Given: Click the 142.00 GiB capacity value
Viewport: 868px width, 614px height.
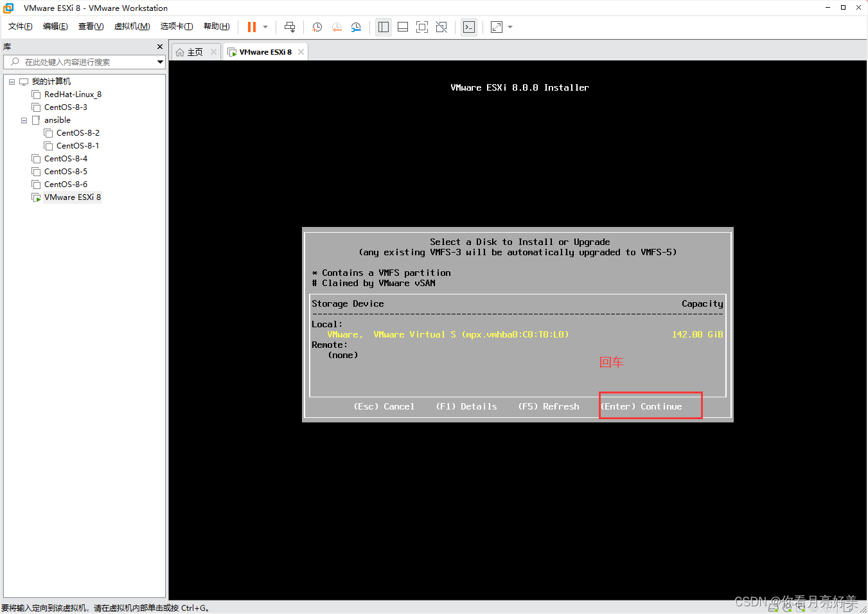Looking at the screenshot, I should pyautogui.click(x=697, y=334).
